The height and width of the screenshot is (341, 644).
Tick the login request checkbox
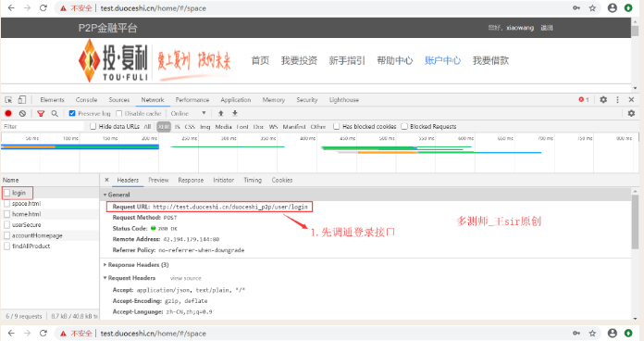7,193
